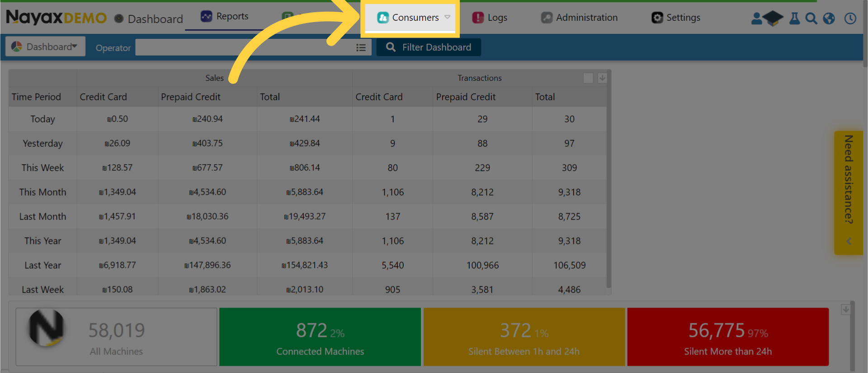Click the sales table download arrow icon
The width and height of the screenshot is (868, 373).
(602, 78)
